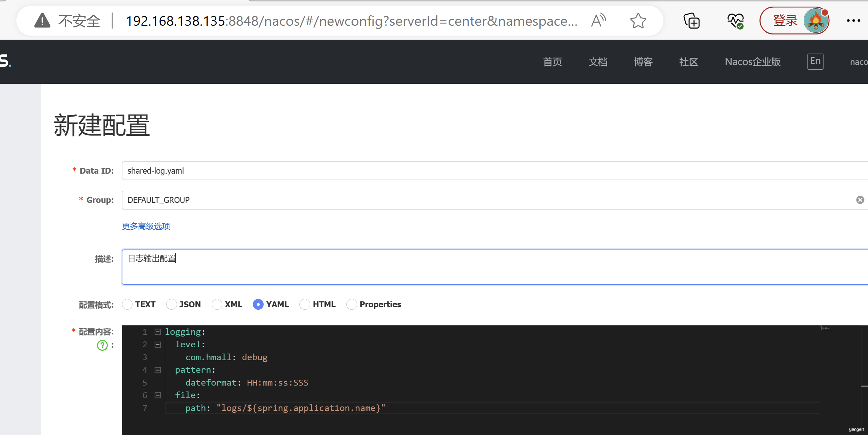Viewport: 868px width, 435px height.
Task: Open 社区 in the Nacos top navigation
Action: [688, 62]
